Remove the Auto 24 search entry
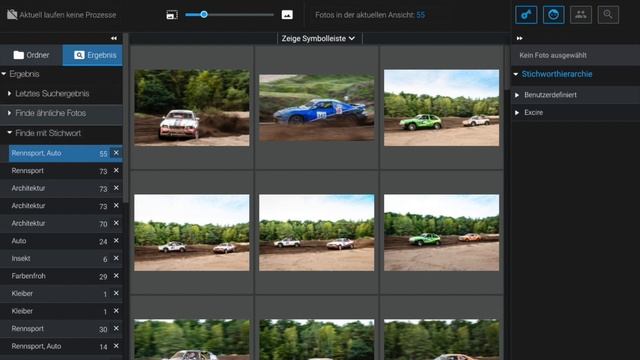 [x=116, y=240]
